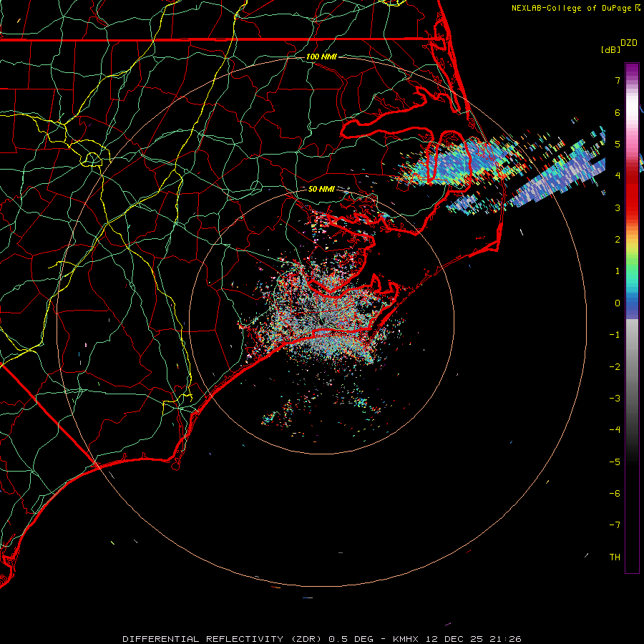The height and width of the screenshot is (644, 644).
Task: Click the scale value -3
Action: [615, 399]
